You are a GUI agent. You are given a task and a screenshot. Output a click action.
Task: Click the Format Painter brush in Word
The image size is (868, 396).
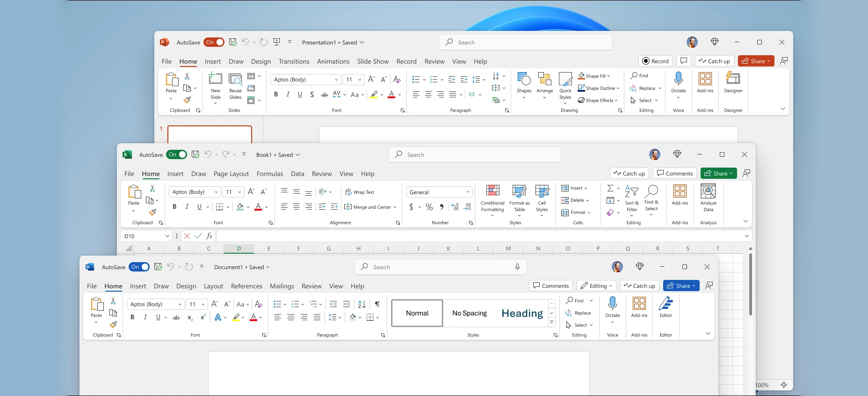[x=113, y=324]
